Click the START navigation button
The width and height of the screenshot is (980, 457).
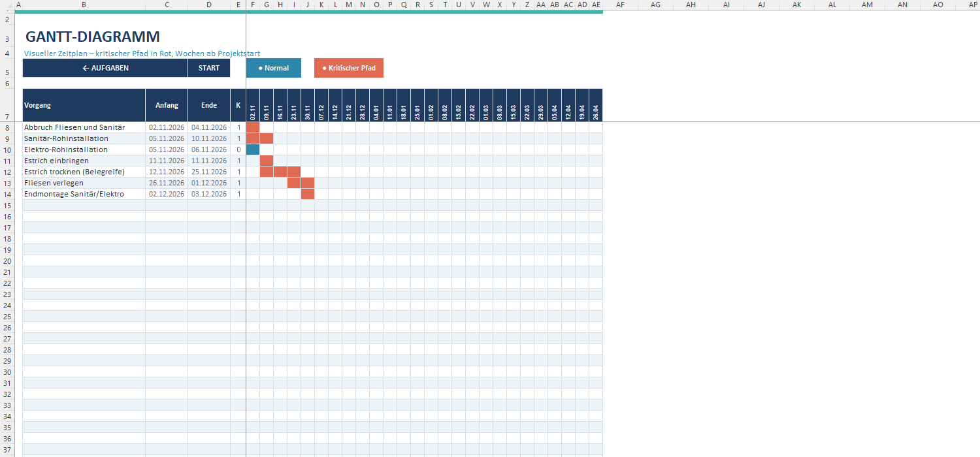pyautogui.click(x=209, y=68)
